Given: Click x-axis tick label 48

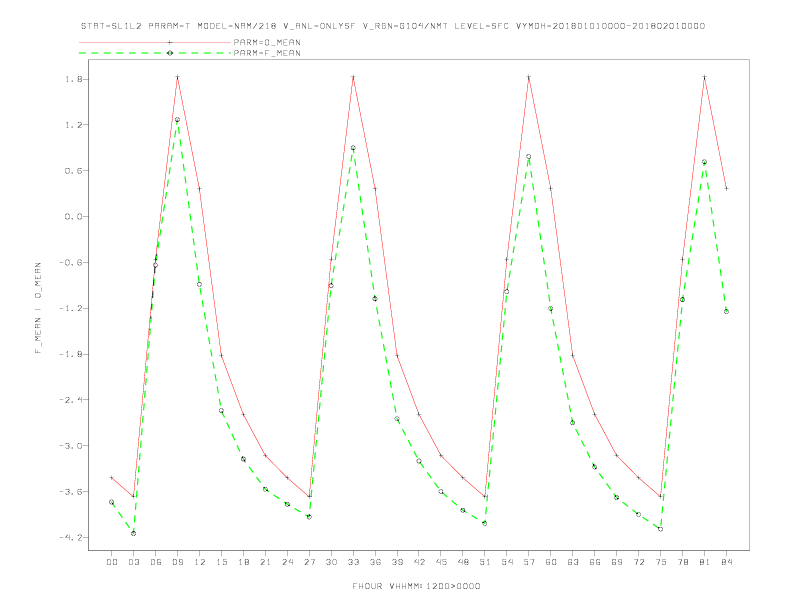Looking at the screenshot, I should (x=463, y=562).
